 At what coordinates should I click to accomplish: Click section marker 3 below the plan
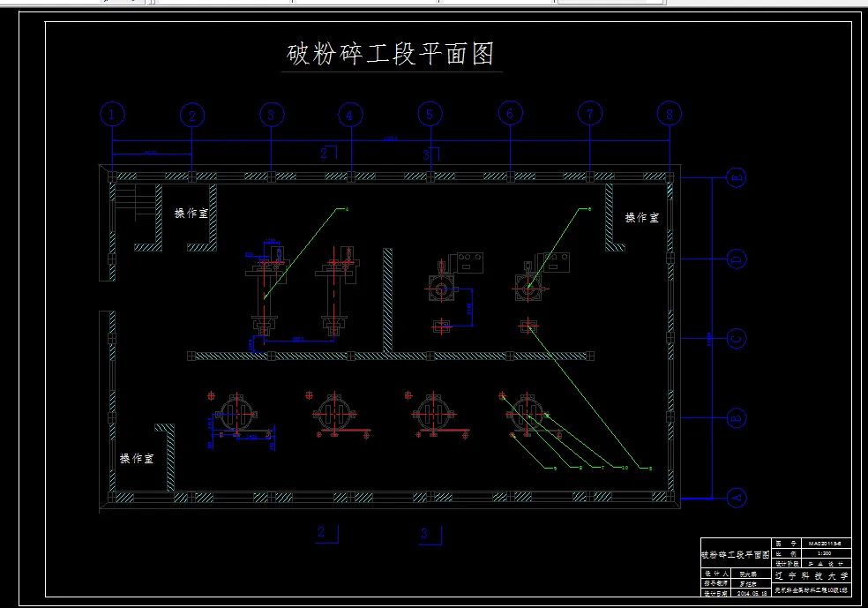click(x=423, y=533)
